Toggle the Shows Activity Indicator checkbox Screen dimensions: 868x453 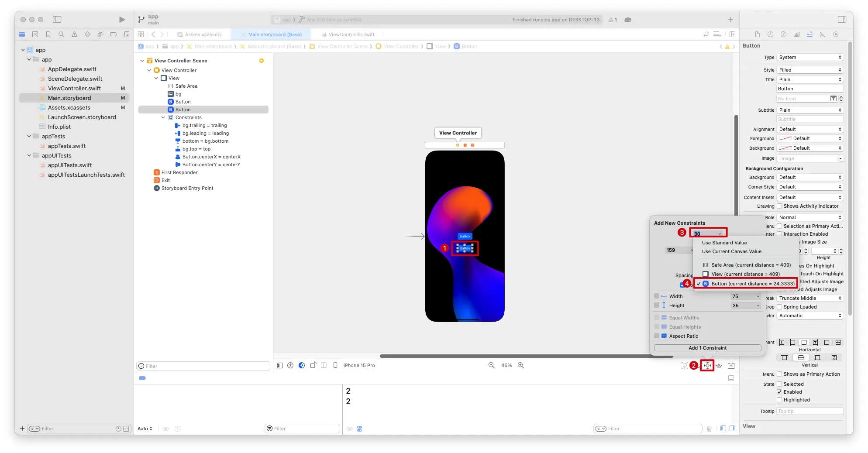(x=779, y=206)
